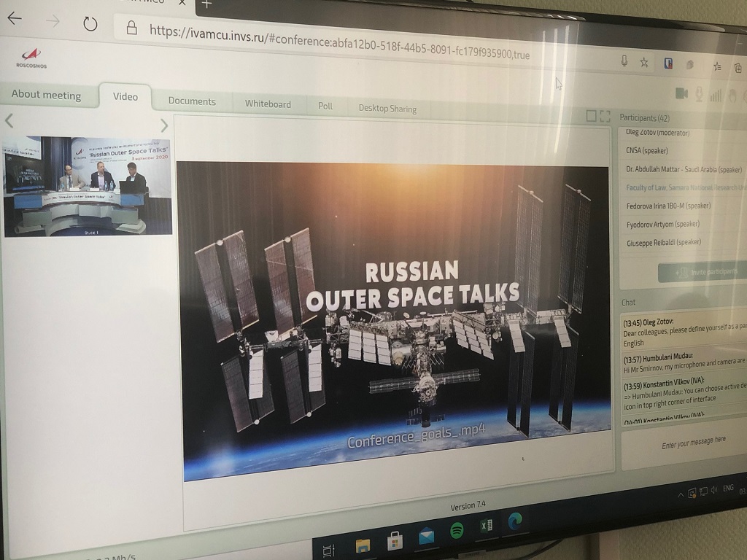Raise hand using the hand icon
The image size is (747, 560).
click(732, 96)
